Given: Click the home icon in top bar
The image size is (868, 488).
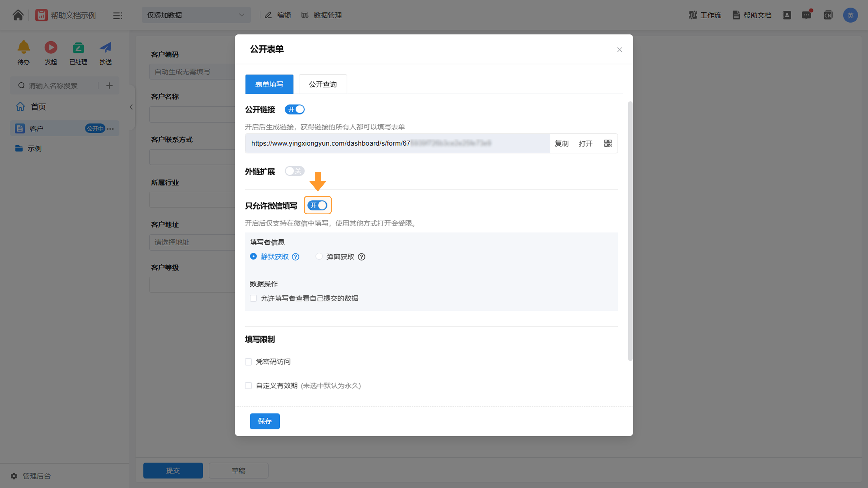Looking at the screenshot, I should click(18, 15).
